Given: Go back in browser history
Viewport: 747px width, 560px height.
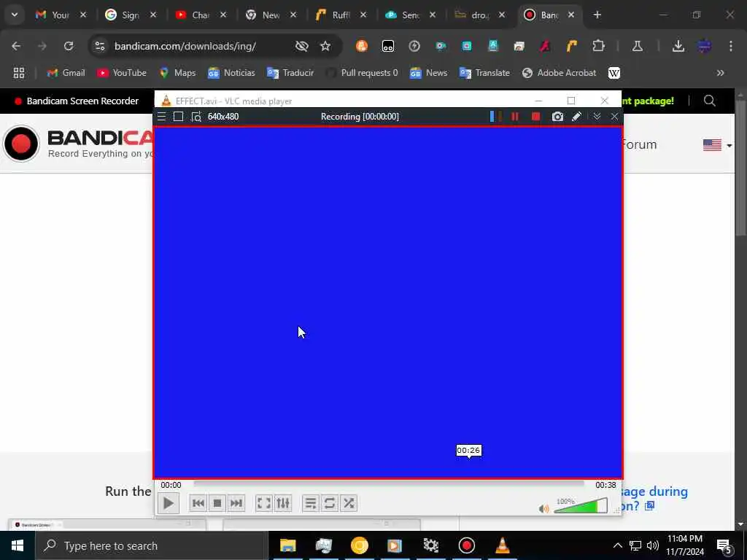Looking at the screenshot, I should tap(16, 46).
